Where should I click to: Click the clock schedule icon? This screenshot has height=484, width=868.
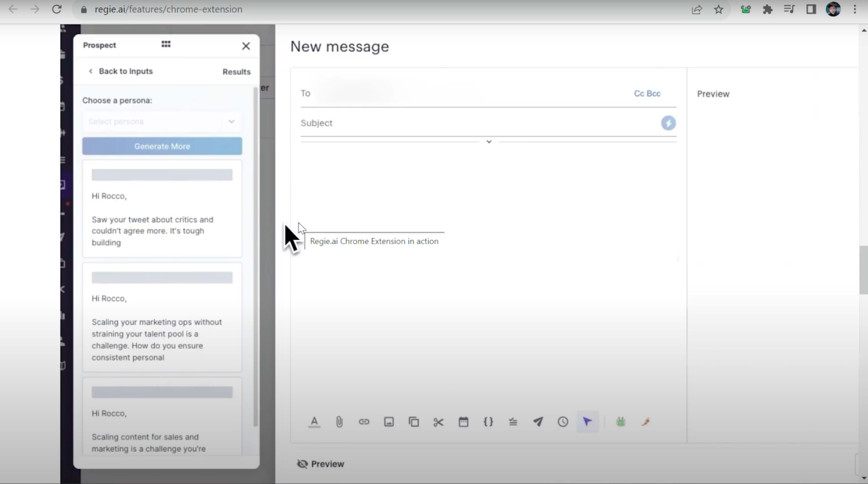click(563, 422)
